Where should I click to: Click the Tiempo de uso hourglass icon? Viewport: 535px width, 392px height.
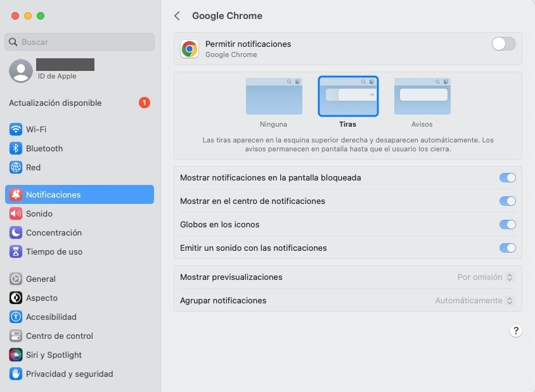point(16,251)
